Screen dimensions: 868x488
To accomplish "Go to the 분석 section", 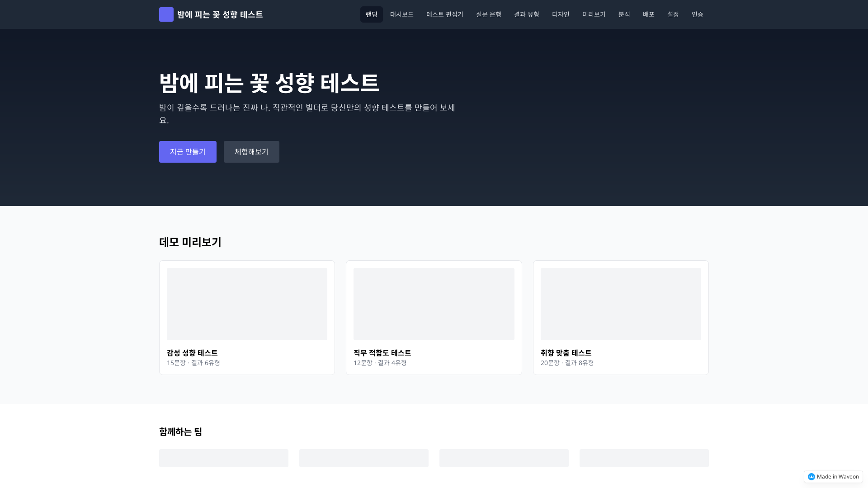I will [x=624, y=14].
